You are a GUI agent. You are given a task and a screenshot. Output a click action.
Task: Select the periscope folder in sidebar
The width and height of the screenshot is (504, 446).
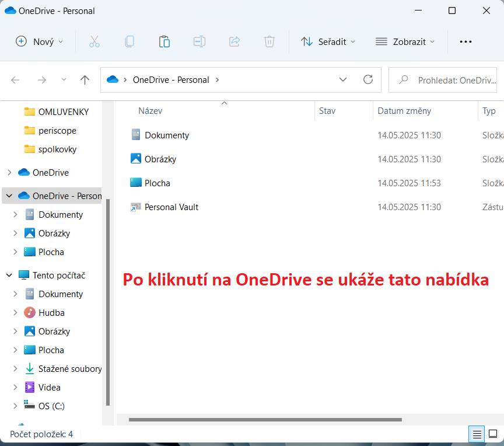(51, 131)
